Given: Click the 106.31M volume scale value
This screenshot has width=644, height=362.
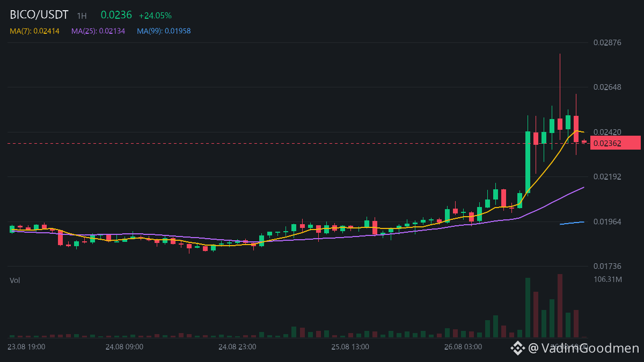Looking at the screenshot, I should [608, 279].
